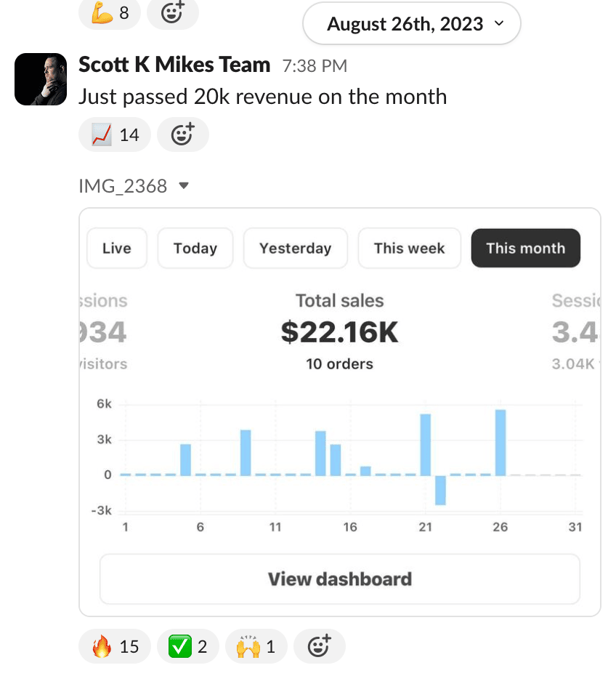Open the August 26th, 2023 date dropdown
Viewport: 616px width, 676px height.
tap(412, 24)
